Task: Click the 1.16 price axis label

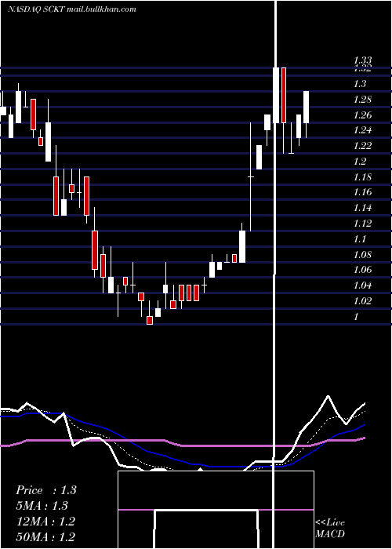Action: tap(362, 192)
